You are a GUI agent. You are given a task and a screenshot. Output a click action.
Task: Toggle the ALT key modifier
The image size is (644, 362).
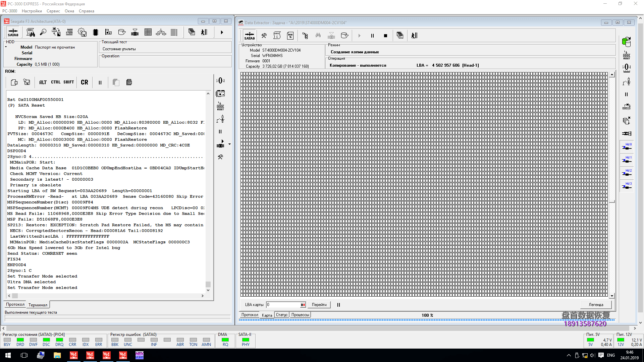click(43, 82)
